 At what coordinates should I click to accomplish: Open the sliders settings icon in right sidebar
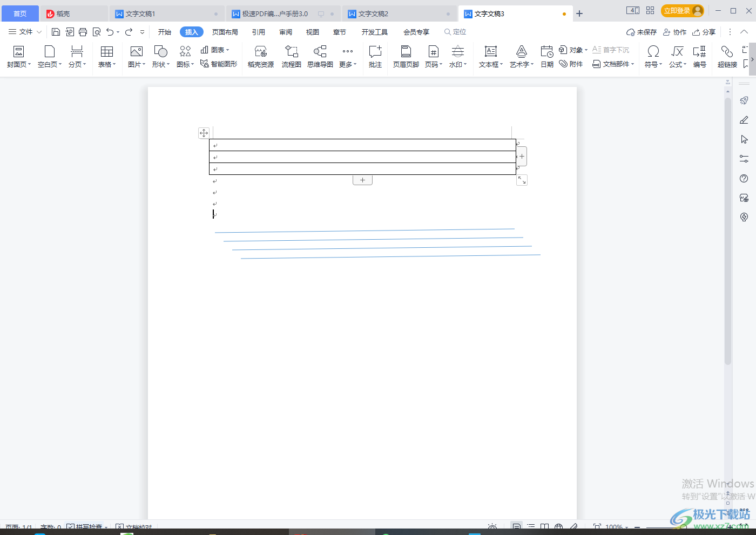pos(744,159)
